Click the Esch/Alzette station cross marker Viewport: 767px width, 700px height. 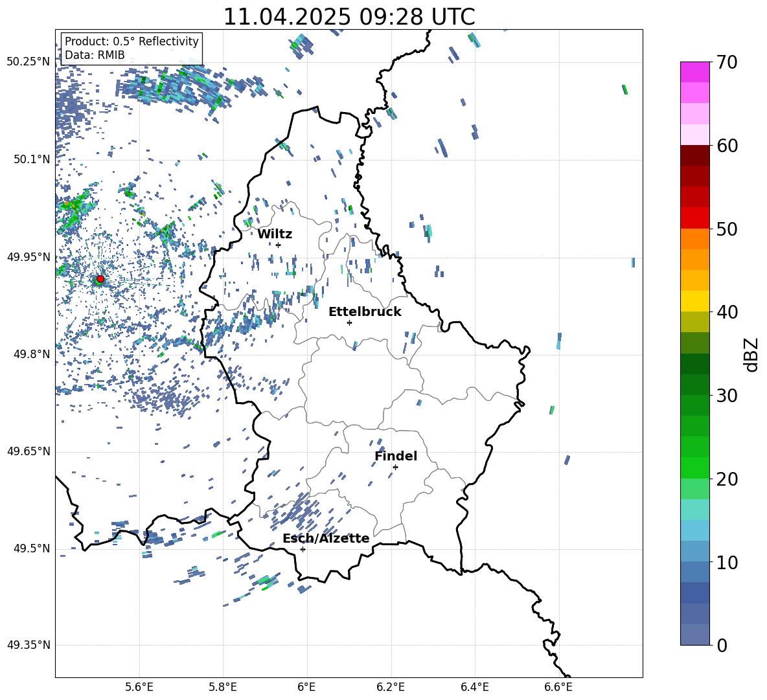click(303, 549)
